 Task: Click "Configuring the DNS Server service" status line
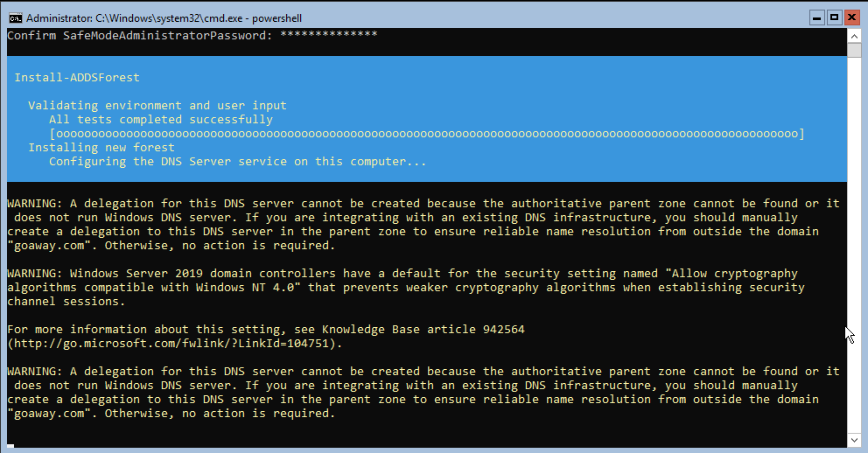[237, 162]
